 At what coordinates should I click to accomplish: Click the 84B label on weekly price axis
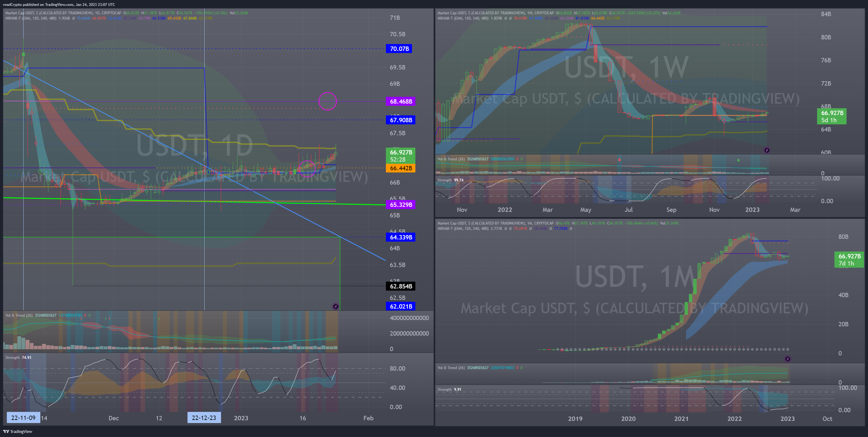(826, 14)
